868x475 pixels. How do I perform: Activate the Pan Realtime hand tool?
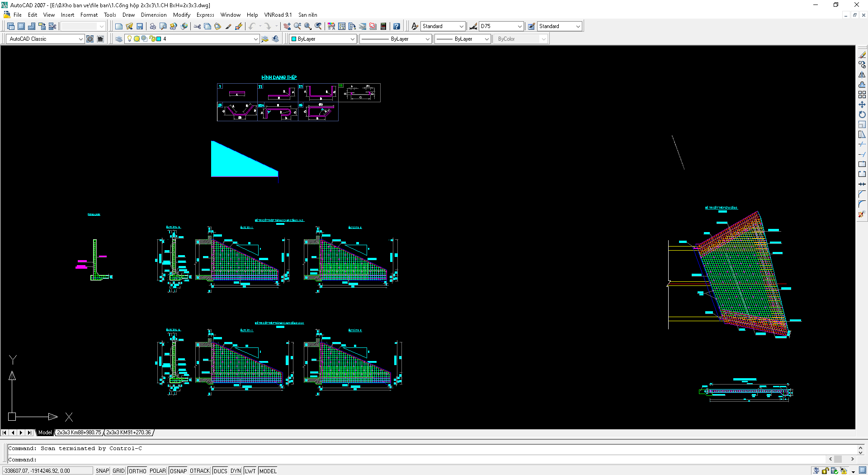[x=287, y=26]
